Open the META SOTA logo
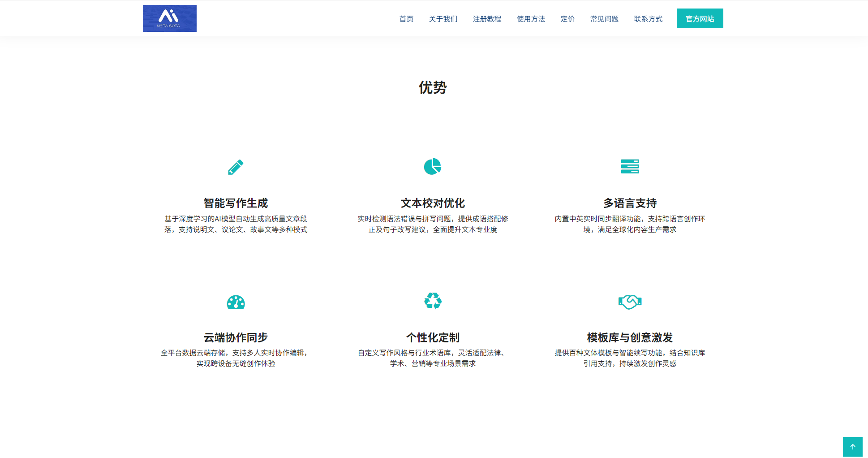This screenshot has width=868, height=458. (169, 18)
